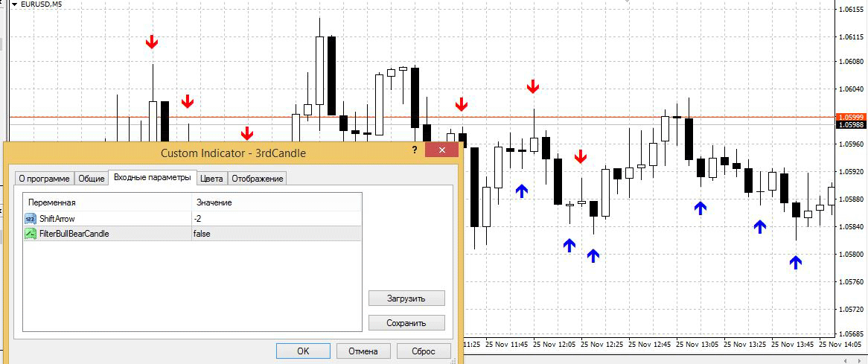This screenshot has width=868, height=364.
Task: Click the ShiftArrow integer variable icon
Action: click(31, 219)
